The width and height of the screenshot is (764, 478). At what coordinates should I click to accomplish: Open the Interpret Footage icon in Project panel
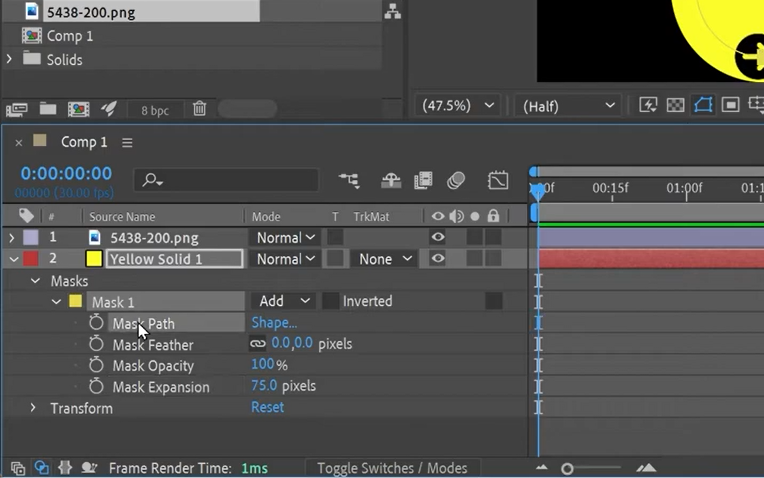click(17, 109)
